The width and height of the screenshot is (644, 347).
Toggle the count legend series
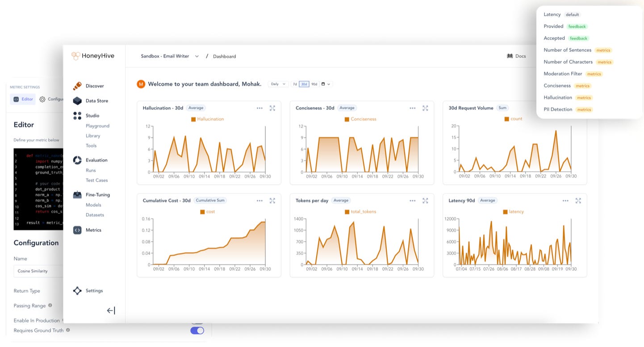coord(513,119)
